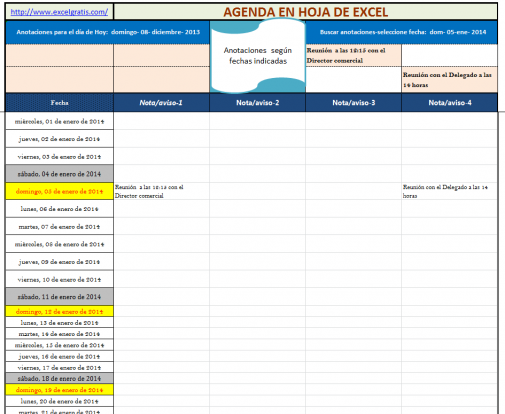The image size is (505, 414).
Task: Click the 'Anotaciones según fechas indicadas' scroll shape
Action: point(258,56)
